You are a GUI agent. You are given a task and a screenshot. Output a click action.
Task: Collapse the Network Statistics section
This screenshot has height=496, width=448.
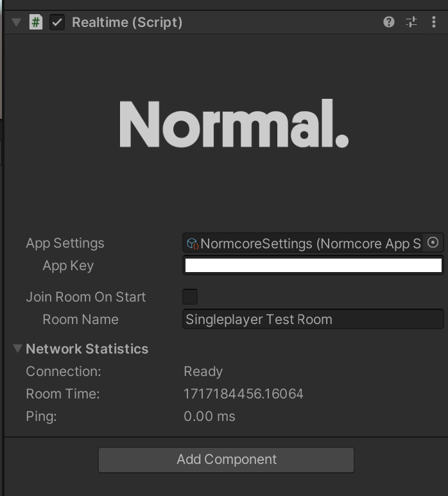point(17,348)
